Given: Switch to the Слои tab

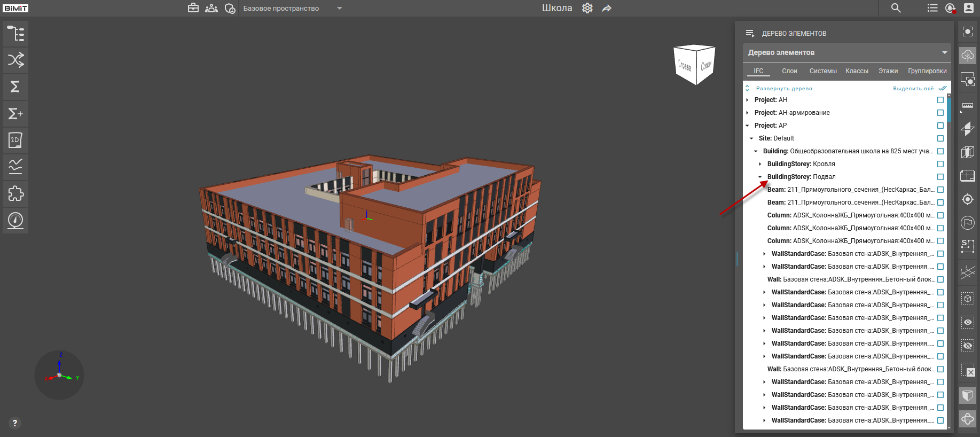Looking at the screenshot, I should coord(789,71).
